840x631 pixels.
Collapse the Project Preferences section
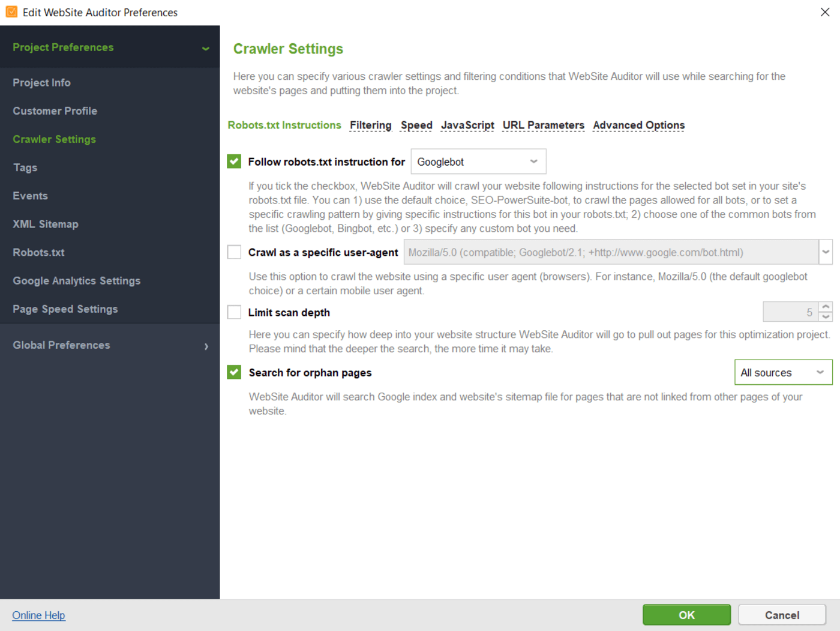(x=205, y=48)
